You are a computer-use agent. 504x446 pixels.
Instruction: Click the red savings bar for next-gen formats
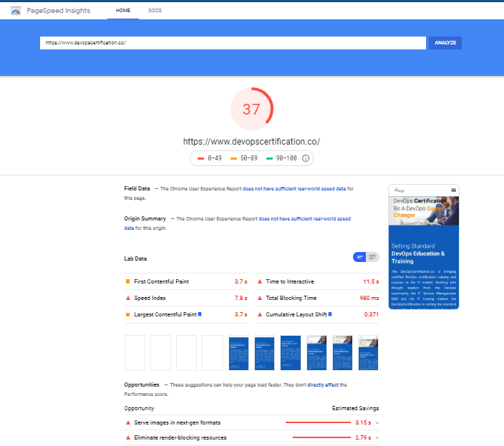(318, 422)
